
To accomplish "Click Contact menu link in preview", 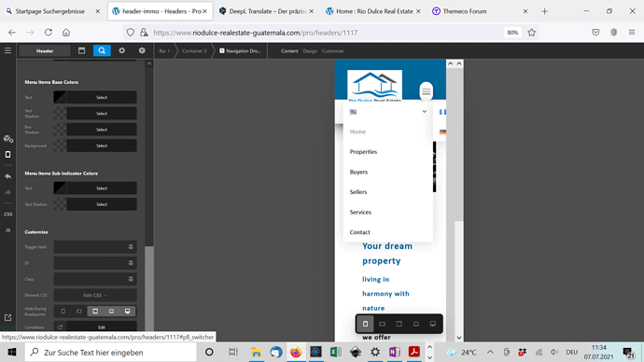I will [359, 232].
